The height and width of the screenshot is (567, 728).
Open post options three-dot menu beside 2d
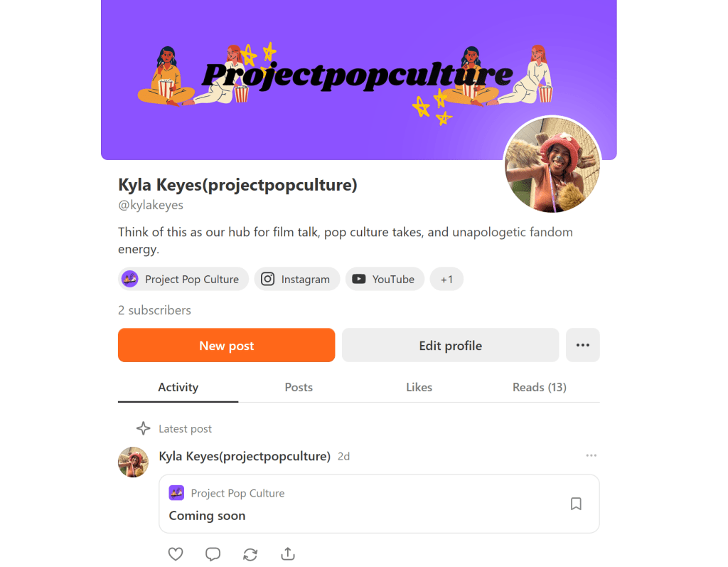coord(591,455)
